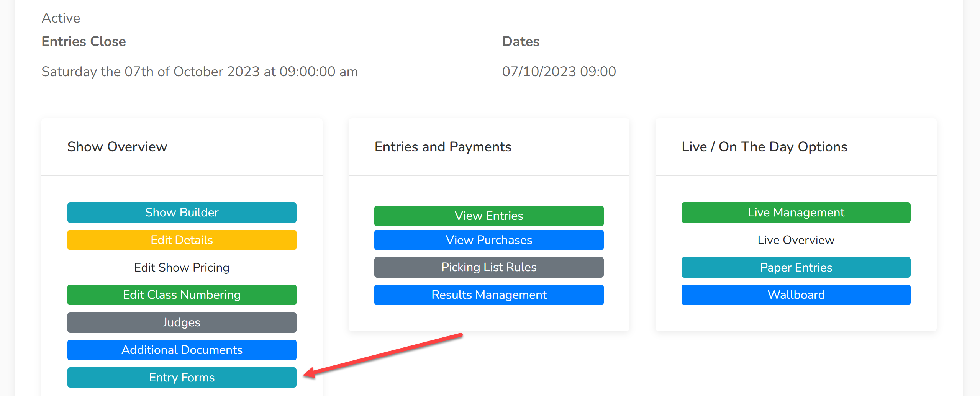980x396 pixels.
Task: Launch the Wallboard
Action: click(796, 295)
